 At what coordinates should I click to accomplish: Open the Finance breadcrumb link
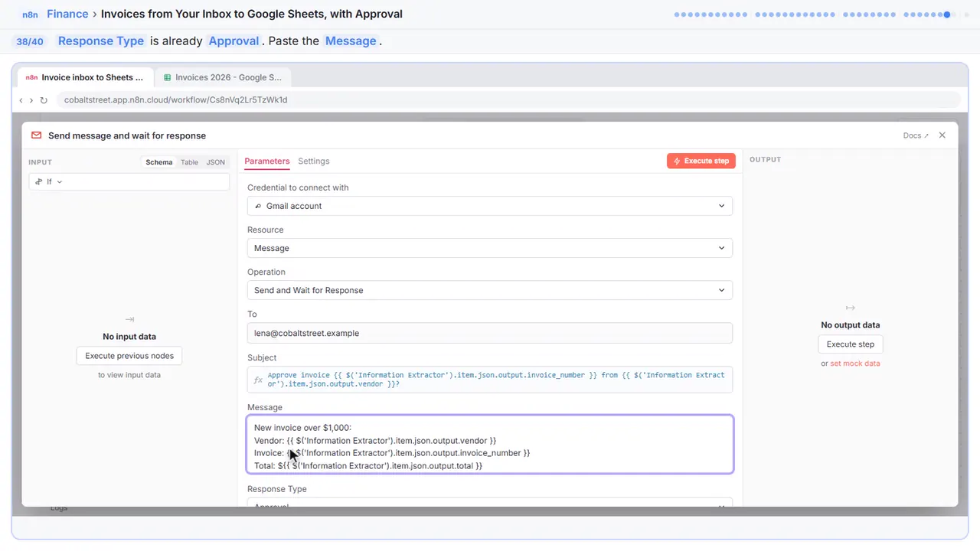67,14
